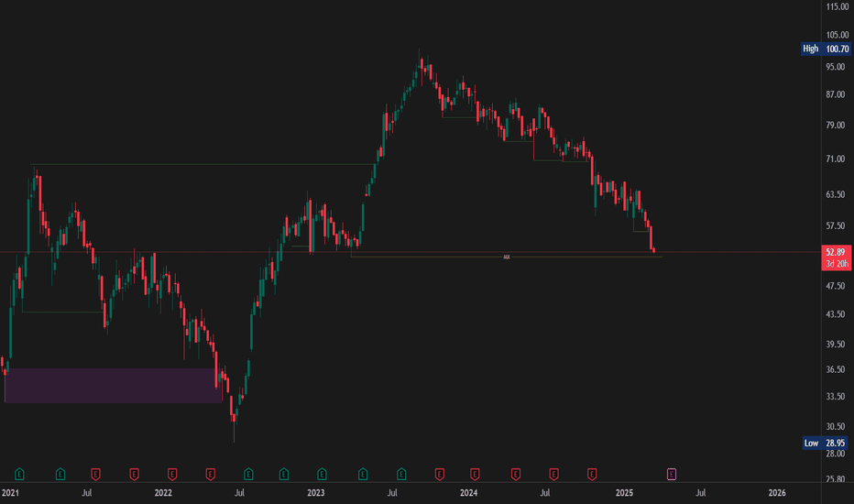Click the 87.00 price scale label
The width and height of the screenshot is (854, 504).
coord(836,94)
